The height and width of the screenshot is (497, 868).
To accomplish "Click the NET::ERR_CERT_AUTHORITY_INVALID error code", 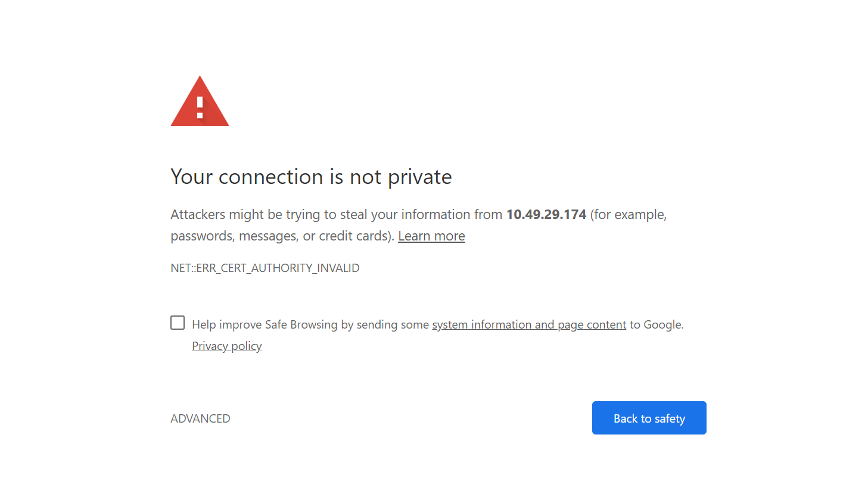I will [x=265, y=268].
